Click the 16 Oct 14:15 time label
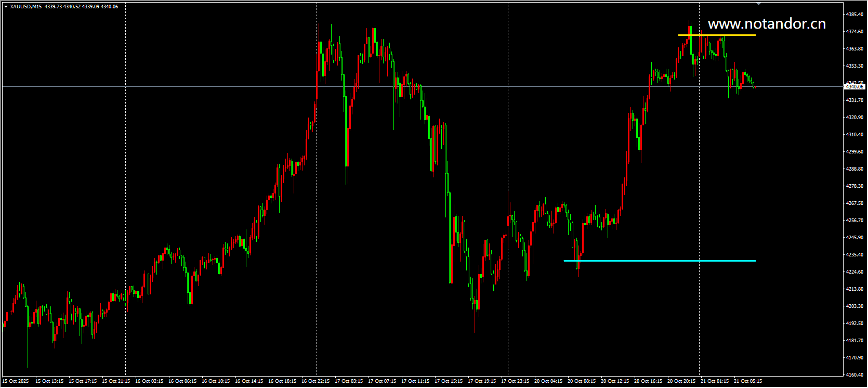This screenshot has height=388, width=868. point(249,381)
